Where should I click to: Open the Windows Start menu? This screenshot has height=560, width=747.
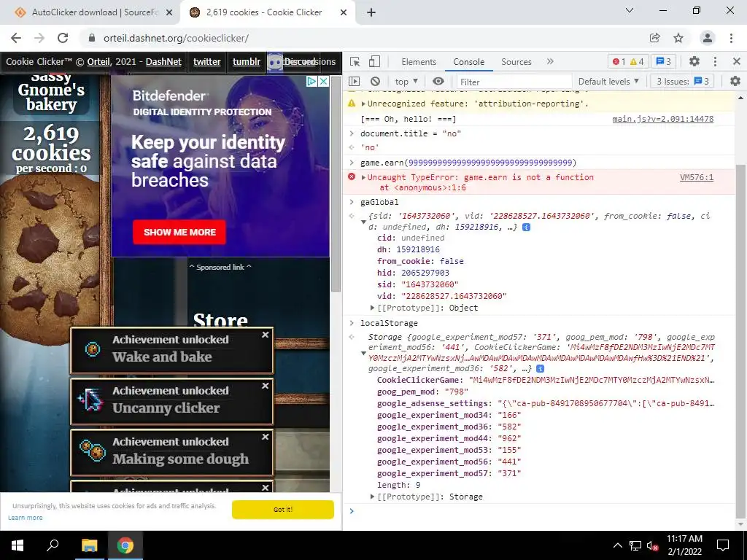(18, 545)
